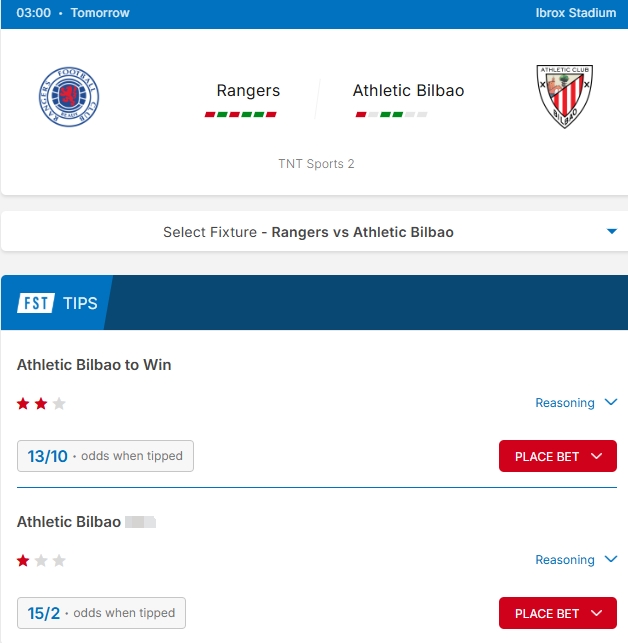This screenshot has height=643, width=628.
Task: Expand Reasoning for Athletic Bilbao to Win
Action: pyautogui.click(x=578, y=403)
